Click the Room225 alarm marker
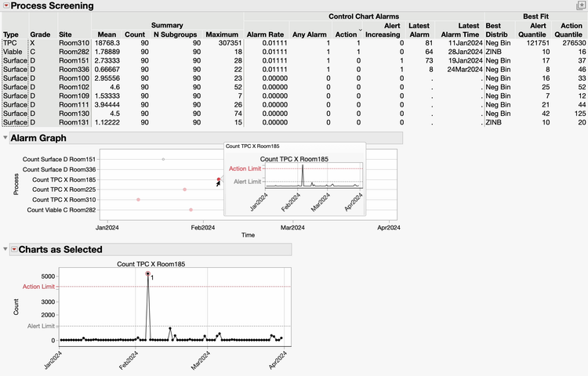 tap(185, 190)
